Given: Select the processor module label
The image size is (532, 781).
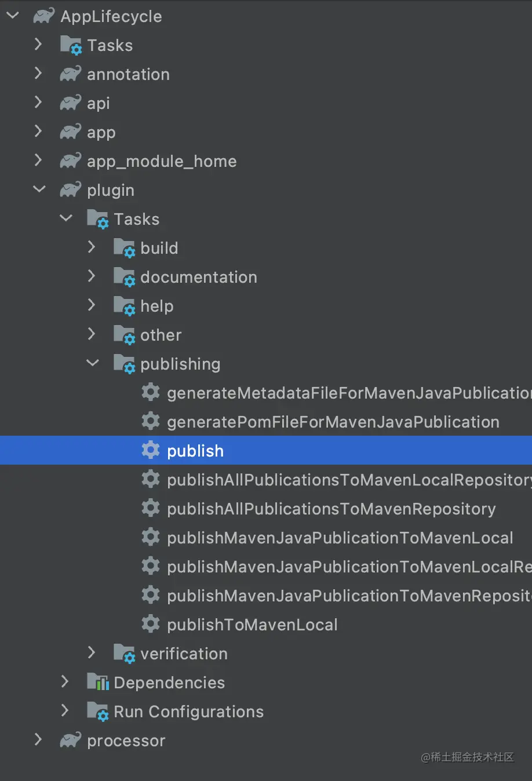Looking at the screenshot, I should (x=126, y=741).
